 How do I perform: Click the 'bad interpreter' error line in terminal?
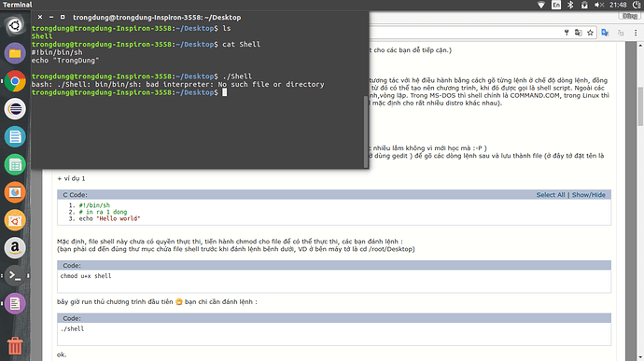click(178, 84)
